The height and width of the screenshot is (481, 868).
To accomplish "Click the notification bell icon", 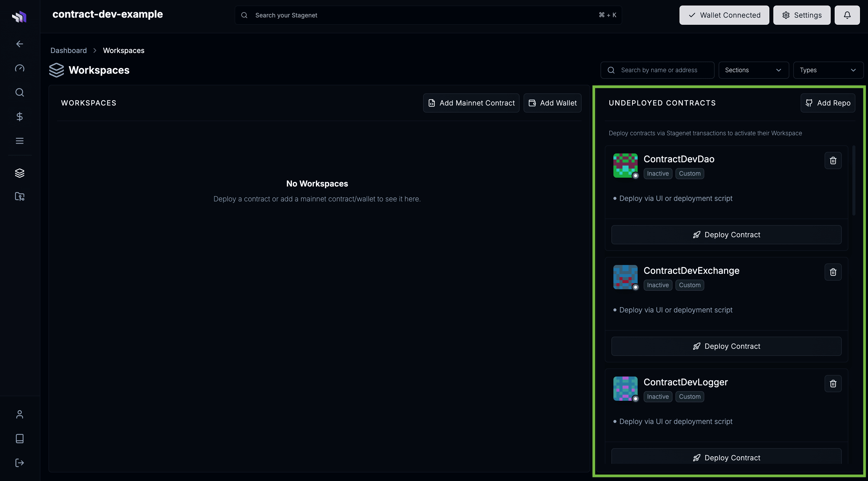I will coord(847,15).
